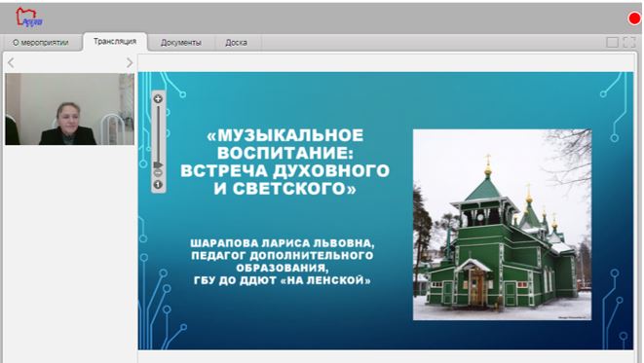
Task: Go to the previous video with left arrow
Action: tap(11, 62)
